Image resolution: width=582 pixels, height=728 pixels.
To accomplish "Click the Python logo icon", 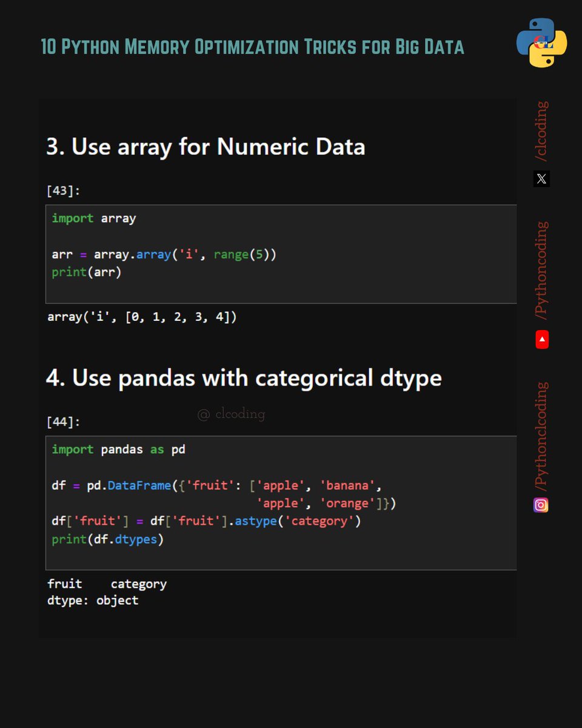I will pyautogui.click(x=541, y=42).
